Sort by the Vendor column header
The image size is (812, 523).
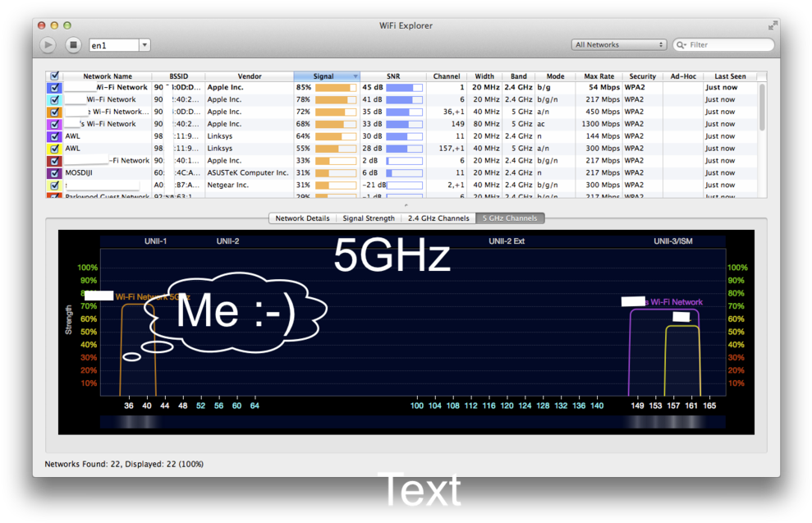pos(250,76)
